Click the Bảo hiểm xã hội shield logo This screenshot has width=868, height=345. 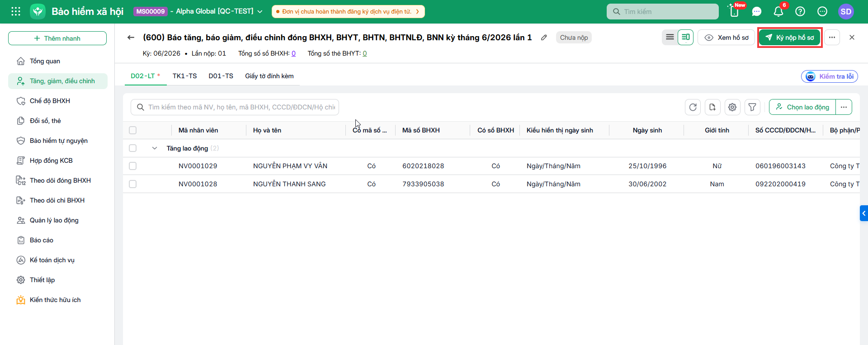[38, 11]
